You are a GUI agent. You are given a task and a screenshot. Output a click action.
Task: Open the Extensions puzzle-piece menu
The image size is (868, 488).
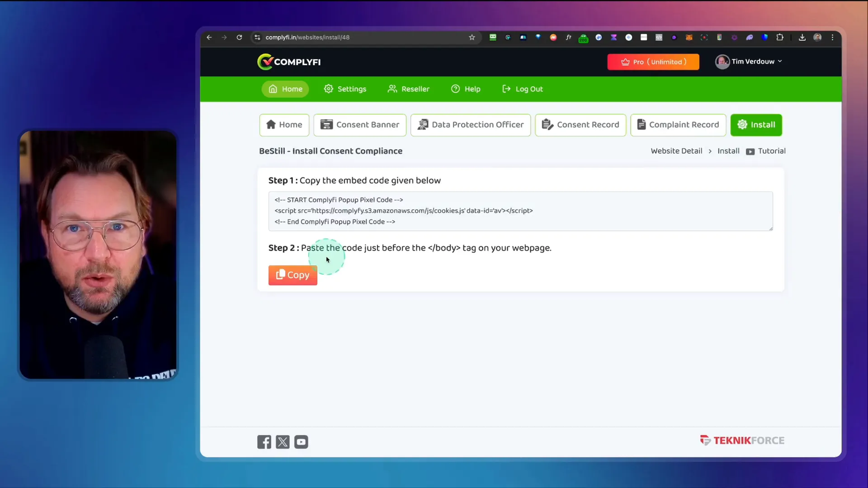(x=780, y=37)
